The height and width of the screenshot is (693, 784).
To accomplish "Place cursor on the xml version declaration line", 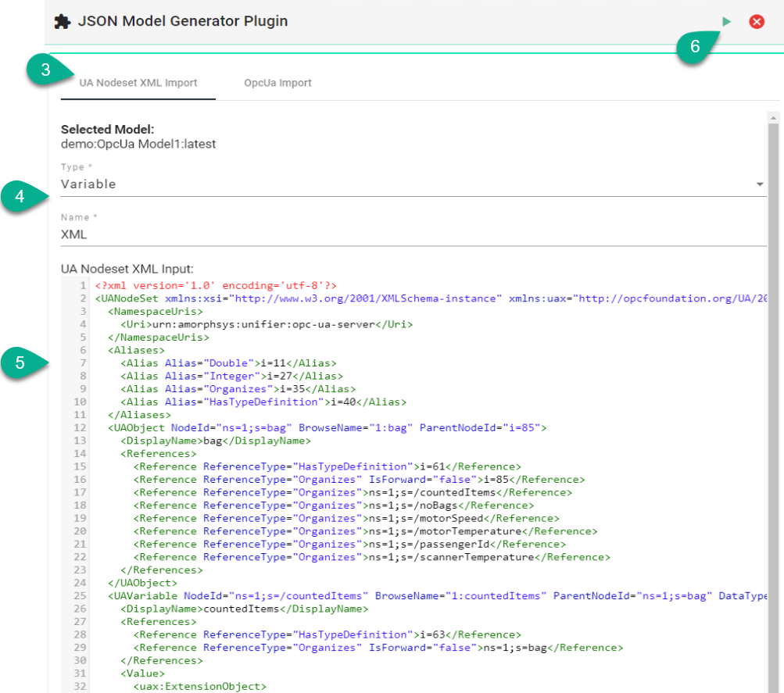I will pos(216,286).
